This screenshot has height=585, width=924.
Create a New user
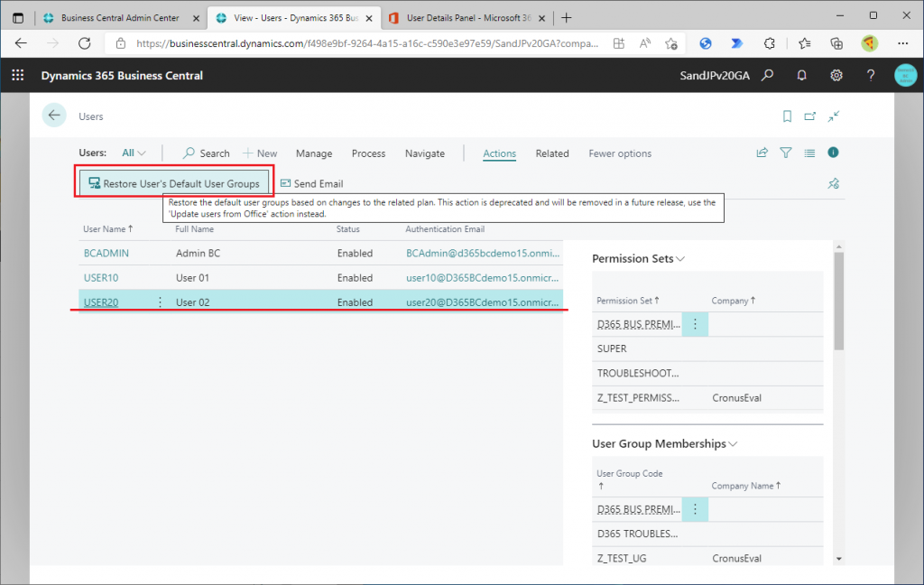(260, 153)
